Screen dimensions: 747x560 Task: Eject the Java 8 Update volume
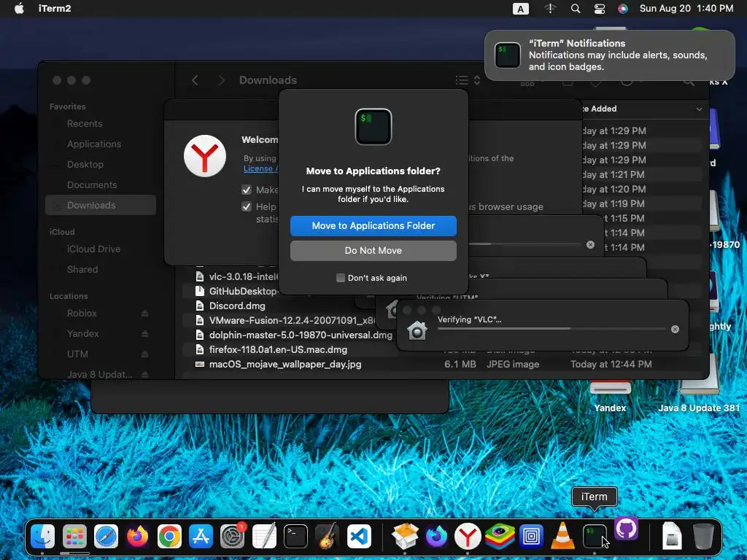(x=145, y=375)
